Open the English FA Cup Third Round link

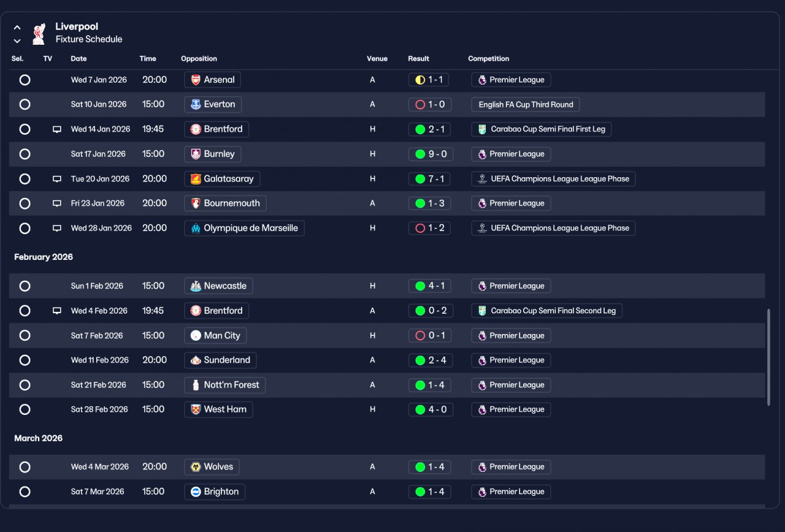(x=526, y=105)
